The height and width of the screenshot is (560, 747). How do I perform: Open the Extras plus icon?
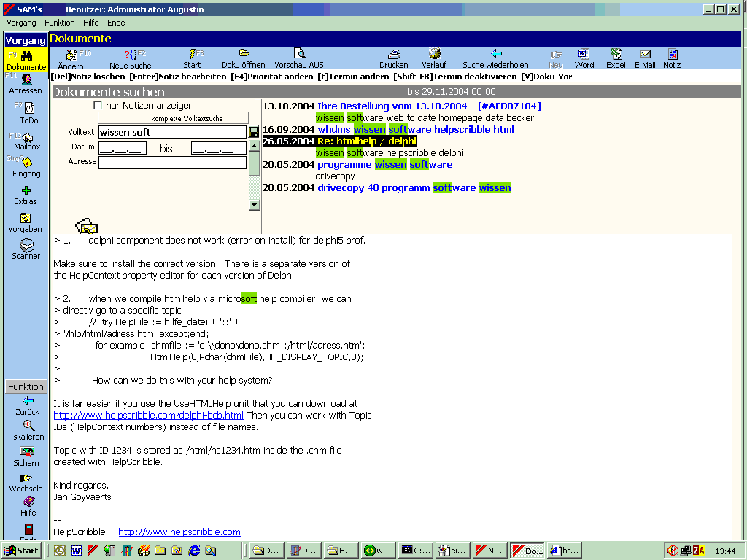tap(26, 195)
